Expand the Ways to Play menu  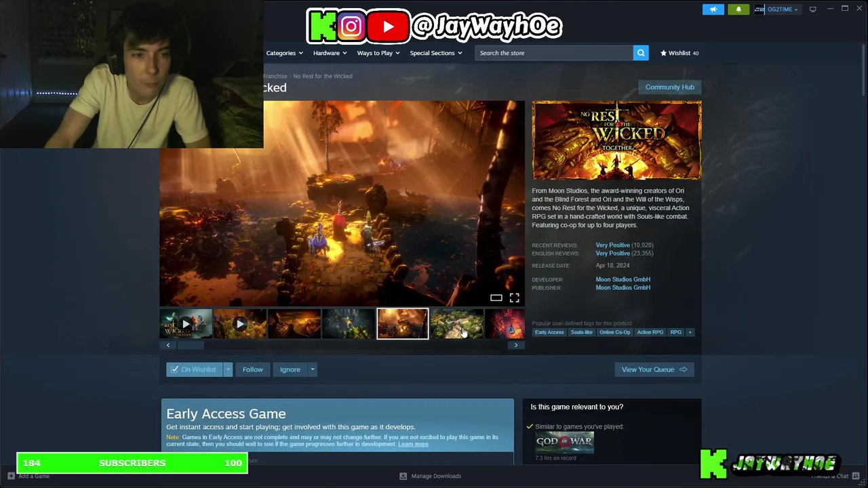click(x=378, y=53)
